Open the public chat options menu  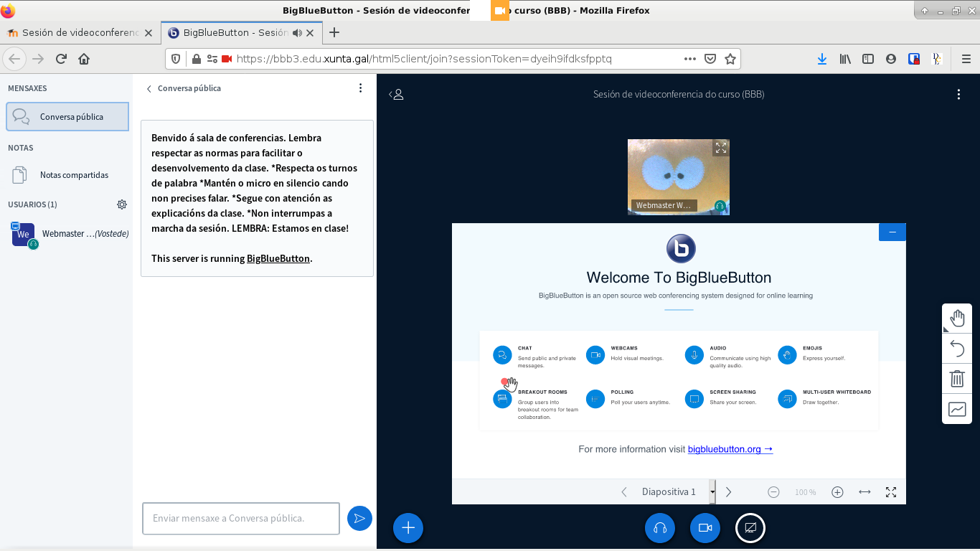pos(361,88)
